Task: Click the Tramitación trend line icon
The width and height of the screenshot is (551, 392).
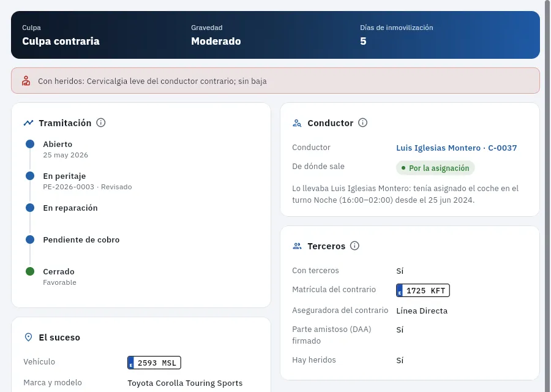Action: click(28, 123)
